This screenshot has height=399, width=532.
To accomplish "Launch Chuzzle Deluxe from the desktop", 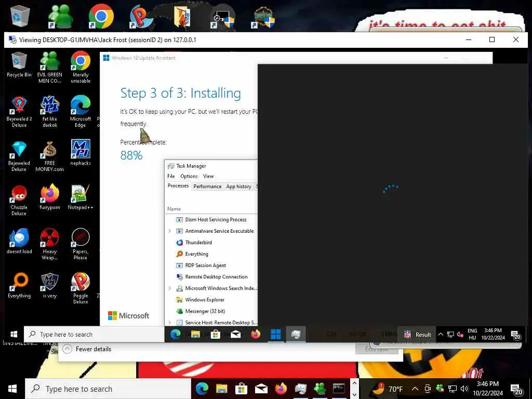I will 19,200.
